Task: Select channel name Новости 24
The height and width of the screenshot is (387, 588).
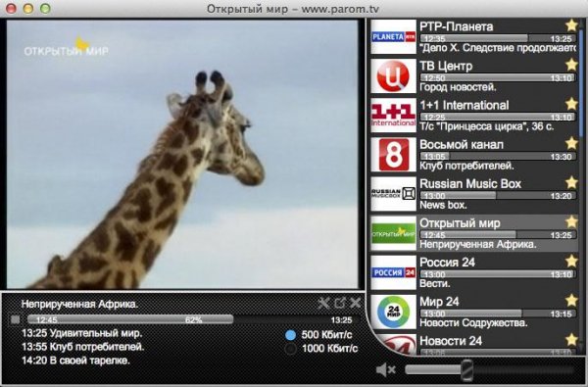Action: (451, 341)
